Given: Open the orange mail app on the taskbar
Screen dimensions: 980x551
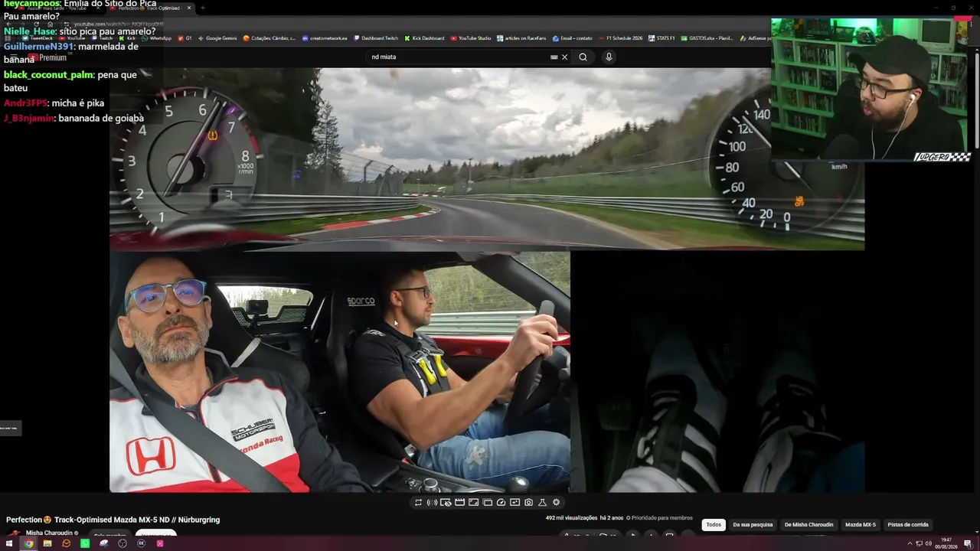Looking at the screenshot, I should pyautogui.click(x=66, y=543).
